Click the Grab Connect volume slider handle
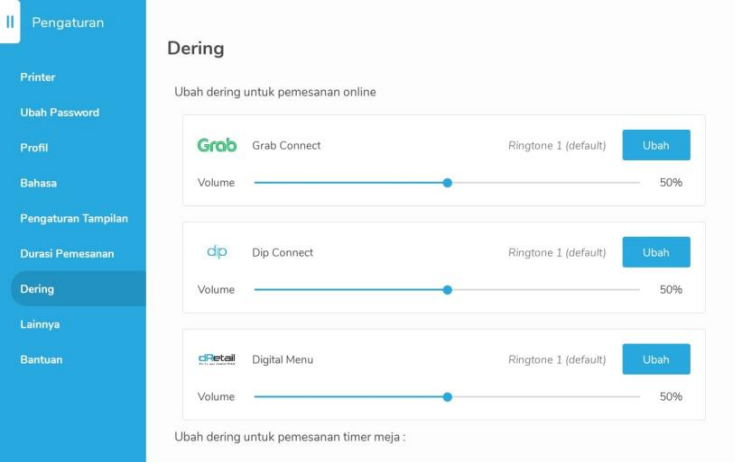 click(447, 183)
